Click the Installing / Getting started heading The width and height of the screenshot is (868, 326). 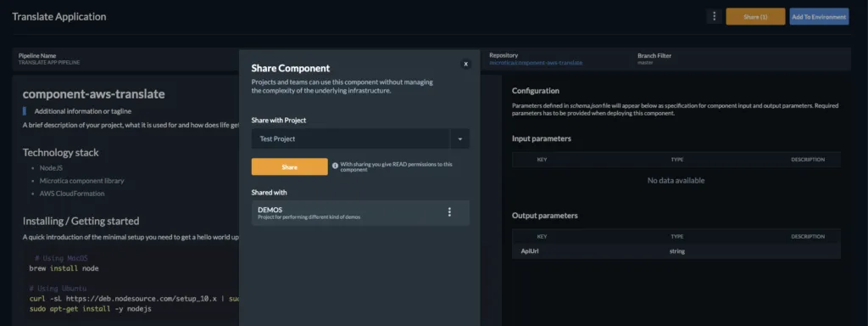click(81, 222)
